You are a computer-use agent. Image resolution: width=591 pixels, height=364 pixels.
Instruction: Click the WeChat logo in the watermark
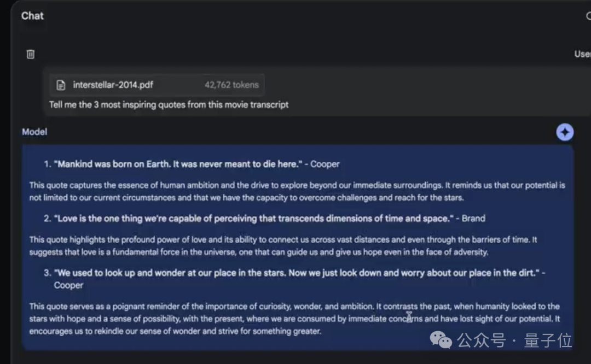[x=441, y=340]
